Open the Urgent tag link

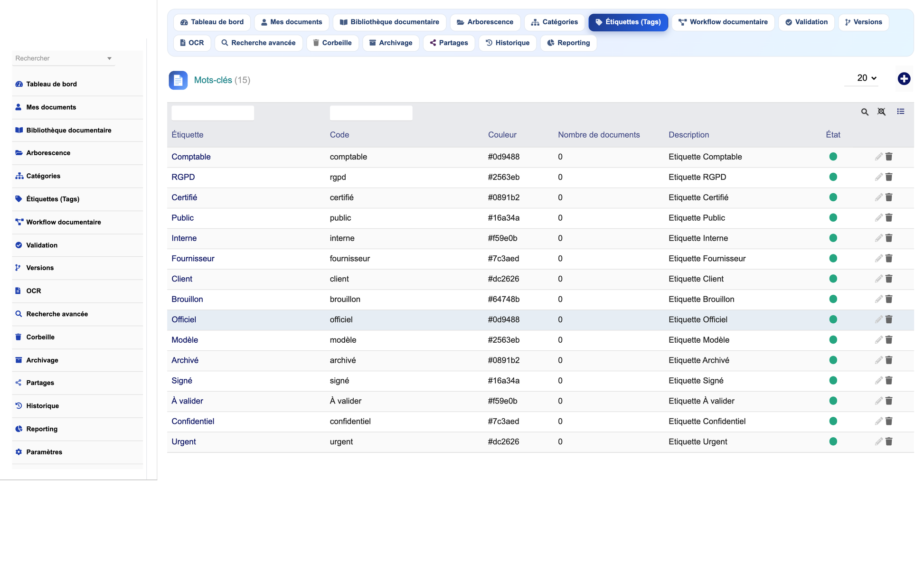(x=183, y=442)
